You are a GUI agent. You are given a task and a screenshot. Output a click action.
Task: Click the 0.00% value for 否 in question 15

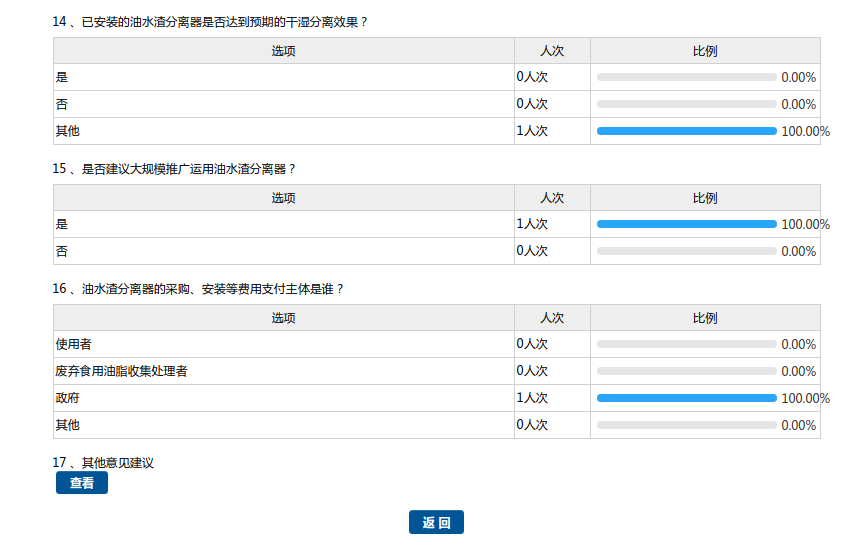point(798,251)
